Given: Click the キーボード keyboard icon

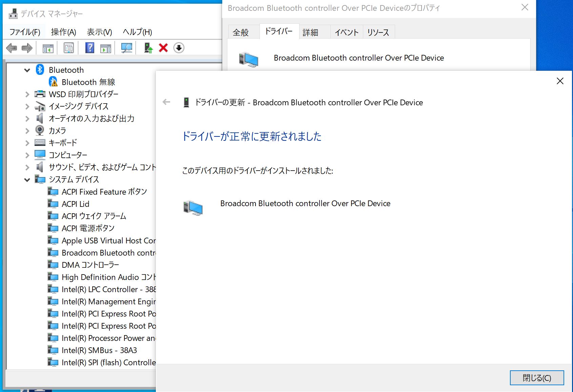Looking at the screenshot, I should click(40, 143).
